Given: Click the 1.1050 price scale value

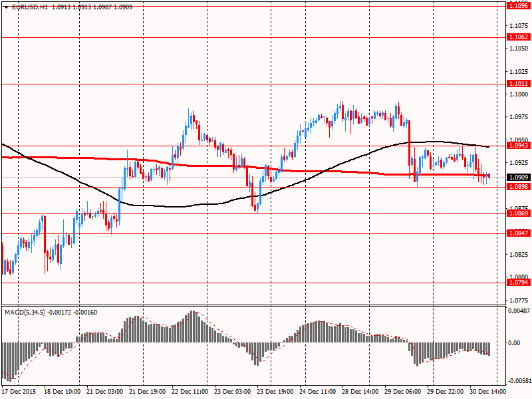Looking at the screenshot, I should (x=519, y=48).
